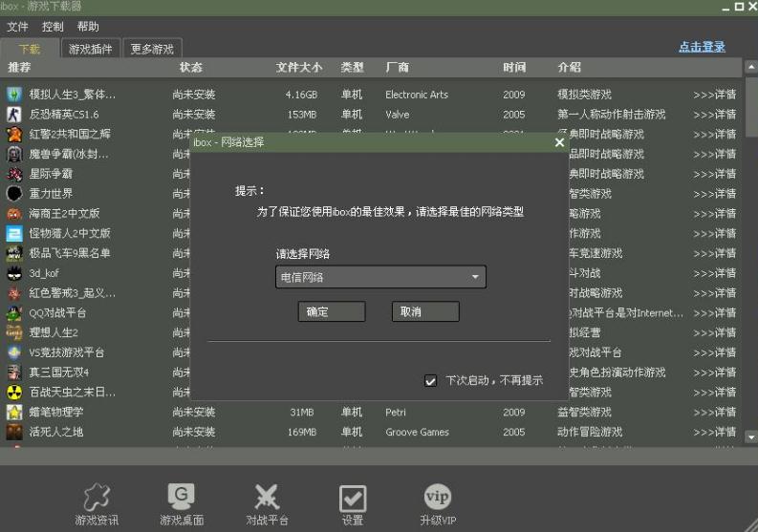Open the 文件 menu
Viewport: 758px width, 532px height.
17,27
